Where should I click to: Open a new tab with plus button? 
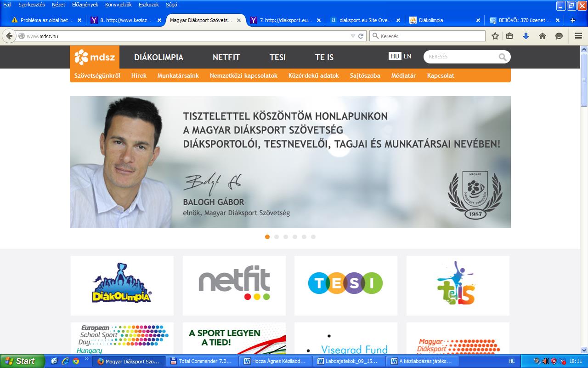coord(573,20)
